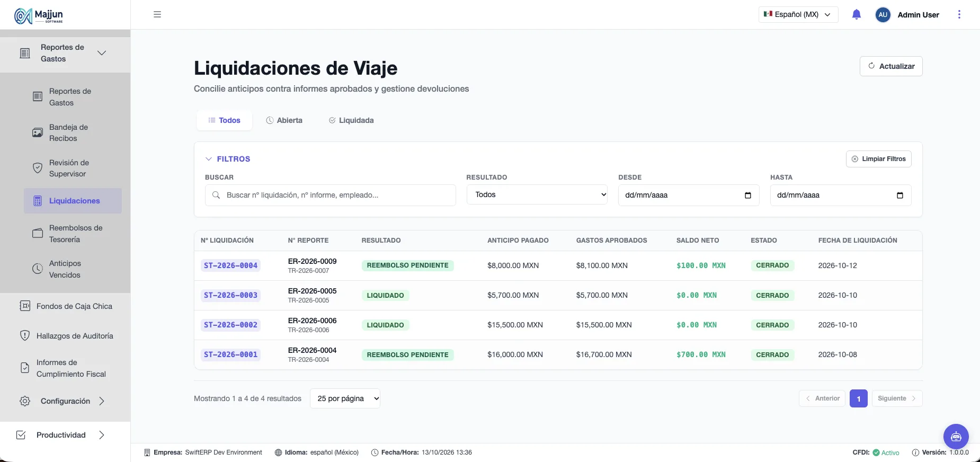Switch to the Abierta tab

284,120
